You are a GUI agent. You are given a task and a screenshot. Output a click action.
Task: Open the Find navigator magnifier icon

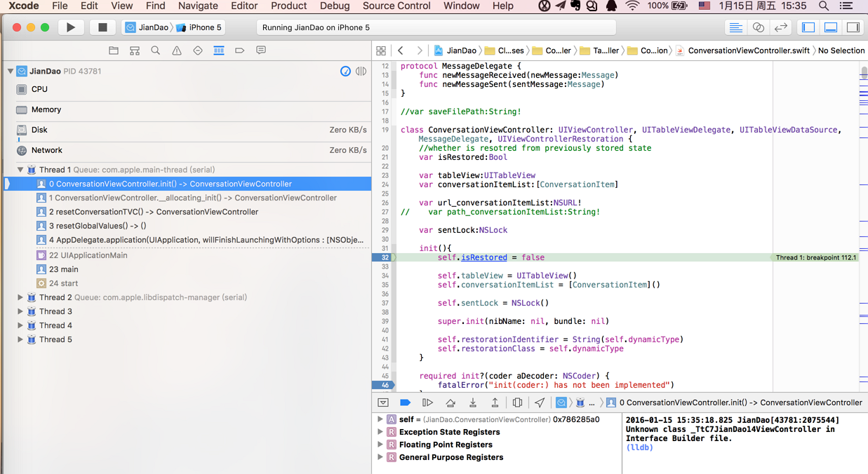tap(156, 50)
